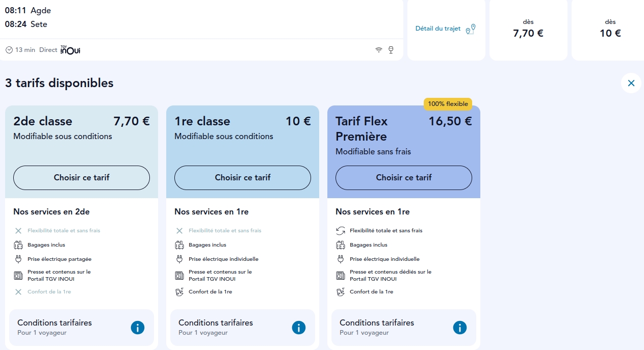Open Détail du trajet

click(x=437, y=29)
